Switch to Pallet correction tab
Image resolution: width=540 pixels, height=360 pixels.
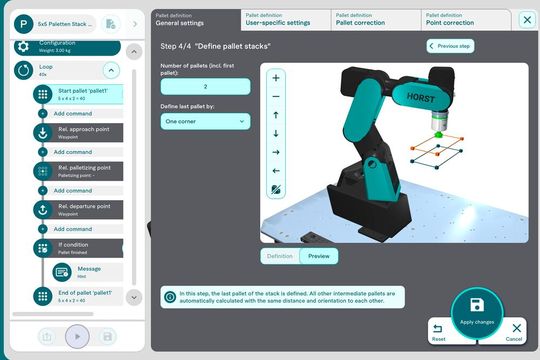coord(376,20)
